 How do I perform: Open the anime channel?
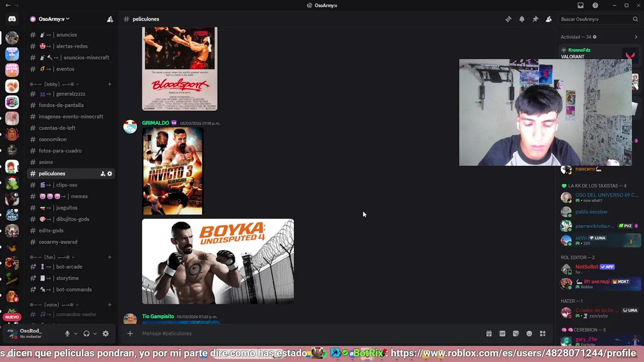tap(71, 162)
